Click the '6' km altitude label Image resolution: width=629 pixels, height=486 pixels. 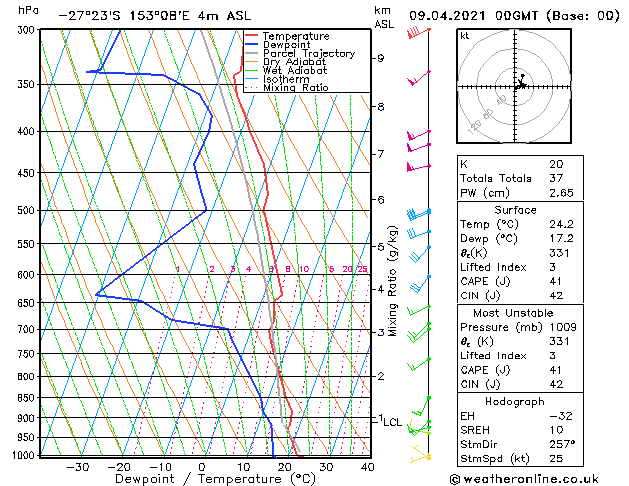381,199
